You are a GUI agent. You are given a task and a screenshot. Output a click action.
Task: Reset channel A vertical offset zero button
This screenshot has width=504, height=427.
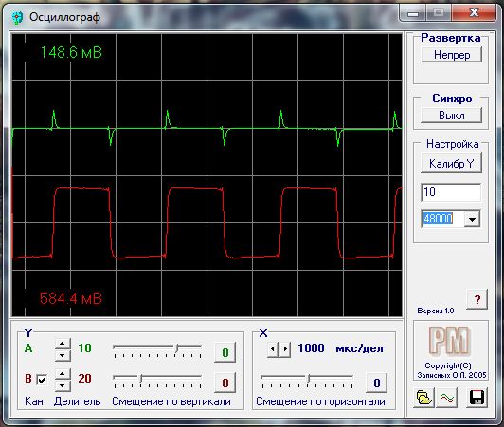[x=225, y=352]
